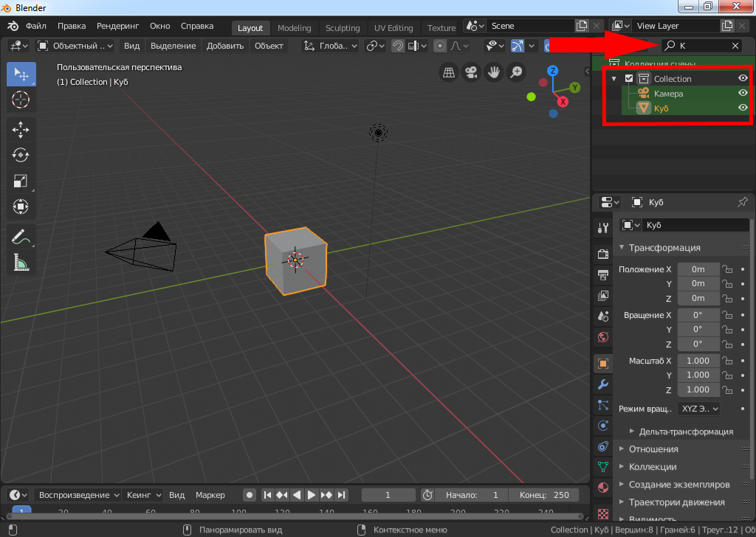
Task: Uncheck the Collection exclude checkbox
Action: click(629, 78)
